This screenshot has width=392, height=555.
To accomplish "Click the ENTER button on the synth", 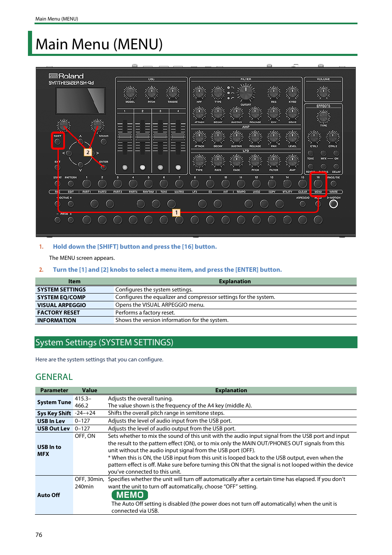I will pyautogui.click(x=104, y=167).
